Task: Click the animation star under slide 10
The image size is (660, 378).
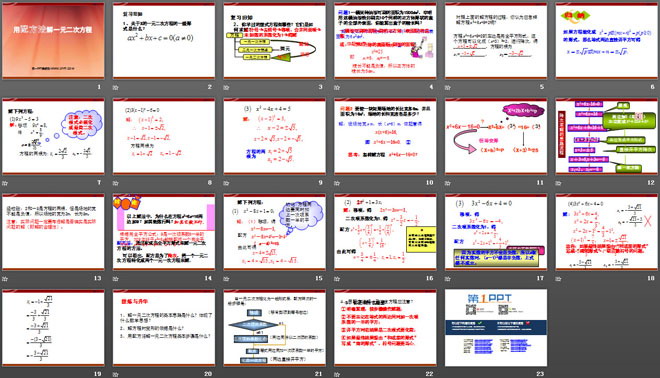Action: click(337, 183)
